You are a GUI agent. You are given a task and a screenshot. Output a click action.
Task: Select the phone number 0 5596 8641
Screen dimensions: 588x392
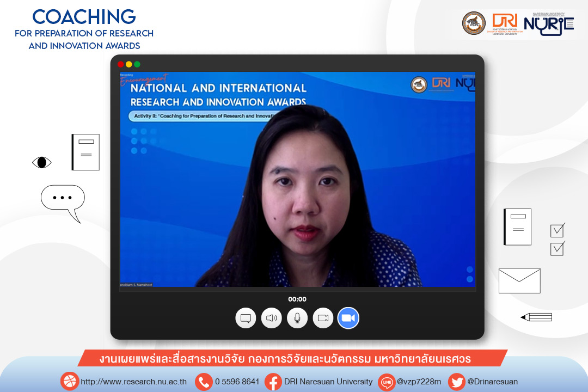tap(237, 382)
